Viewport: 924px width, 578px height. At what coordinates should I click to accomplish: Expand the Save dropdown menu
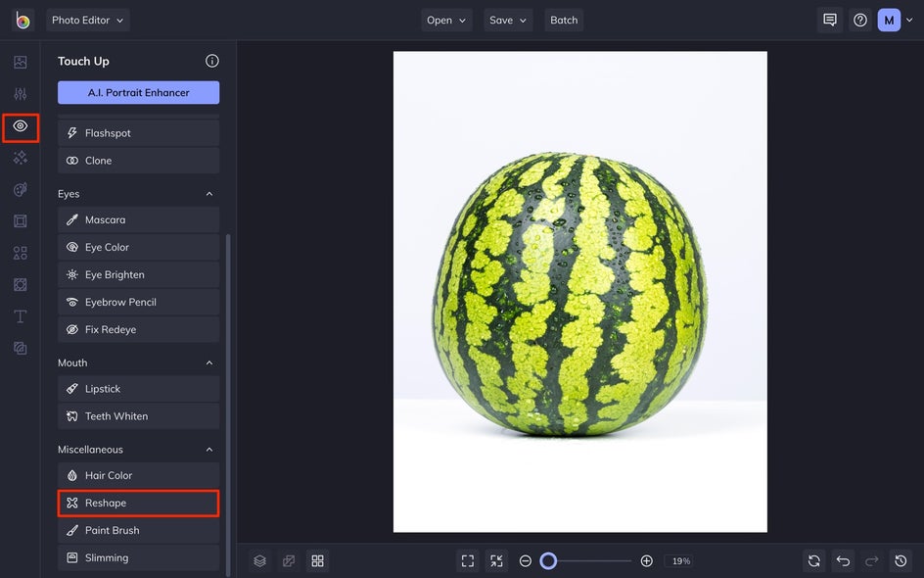click(x=508, y=20)
